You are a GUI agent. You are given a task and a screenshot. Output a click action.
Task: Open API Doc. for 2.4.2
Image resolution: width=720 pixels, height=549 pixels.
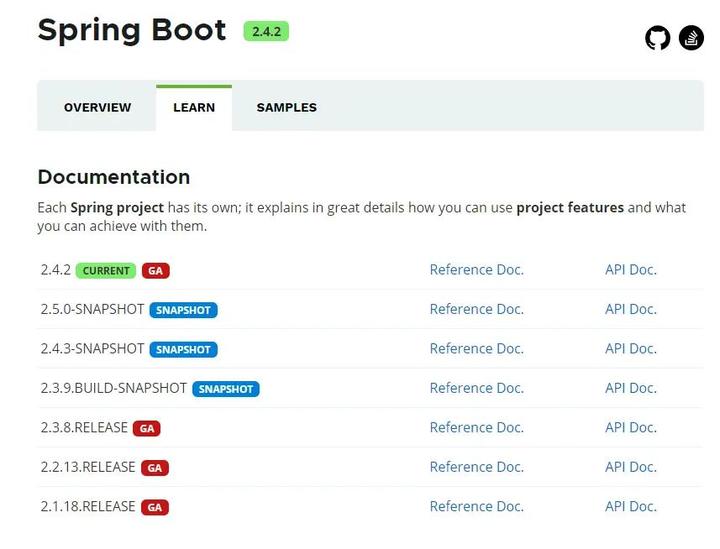click(x=630, y=269)
